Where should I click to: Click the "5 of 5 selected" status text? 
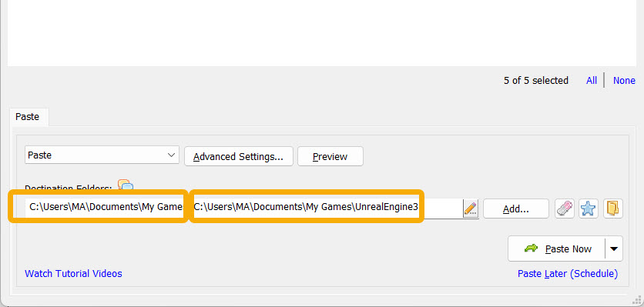point(536,81)
